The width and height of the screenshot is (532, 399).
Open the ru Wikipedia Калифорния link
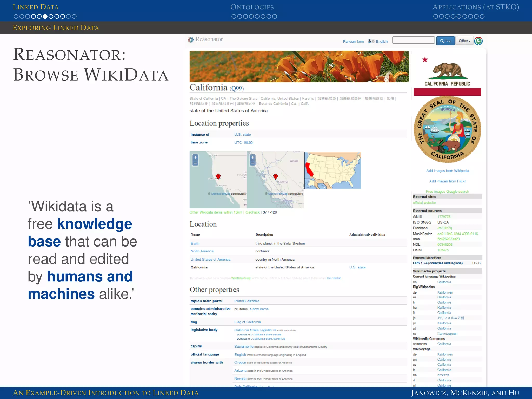pyautogui.click(x=447, y=334)
